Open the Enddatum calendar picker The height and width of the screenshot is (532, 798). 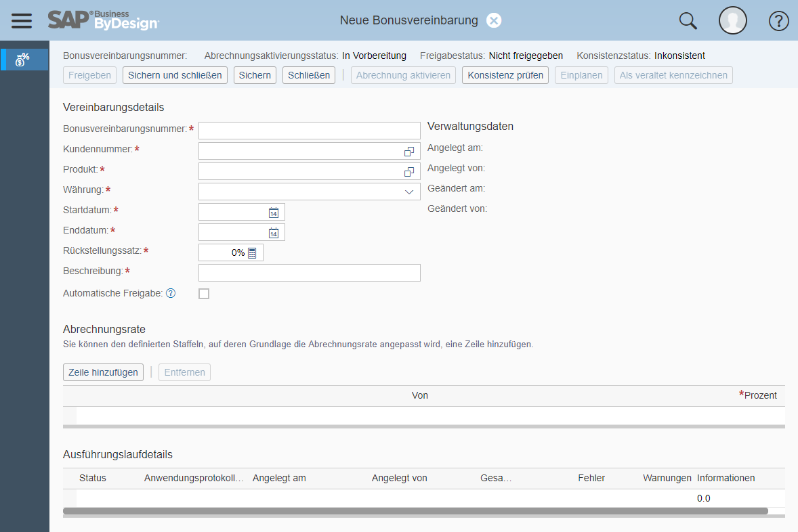point(274,233)
